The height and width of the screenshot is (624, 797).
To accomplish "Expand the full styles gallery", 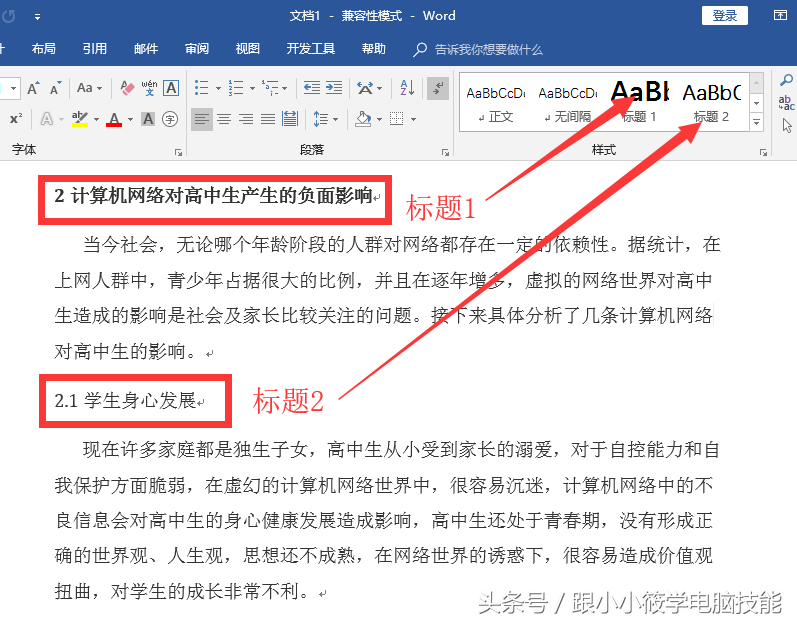I will coord(756,122).
